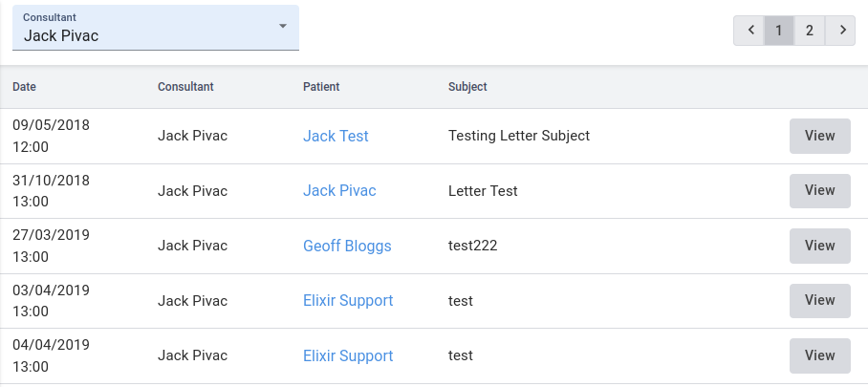Go to previous page with left chevron

749,30
